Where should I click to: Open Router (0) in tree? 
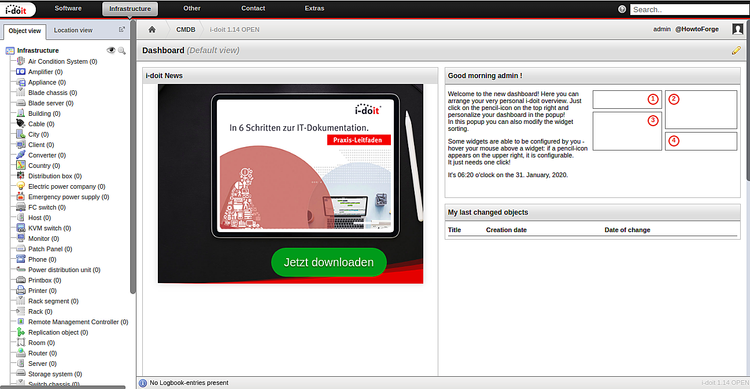point(43,353)
